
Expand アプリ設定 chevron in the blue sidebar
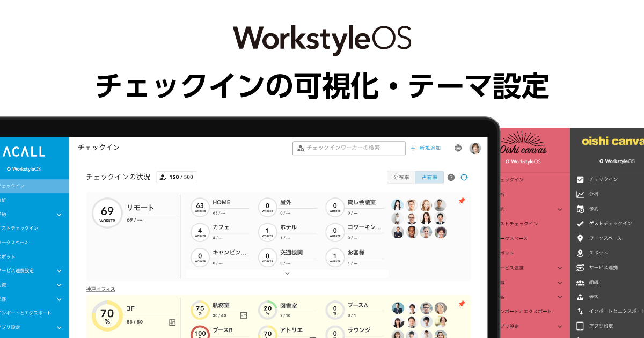click(59, 327)
